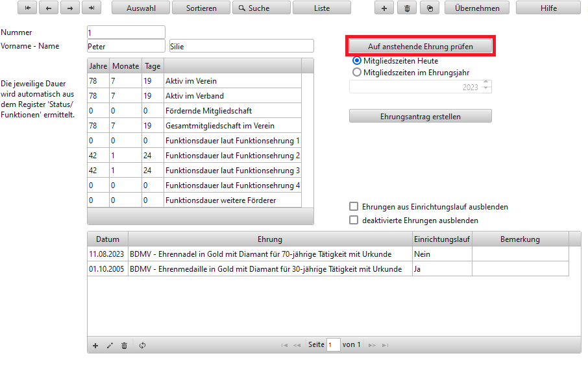Image resolution: width=588 pixels, height=371 pixels.
Task: Refresh the honors list
Action: point(142,346)
